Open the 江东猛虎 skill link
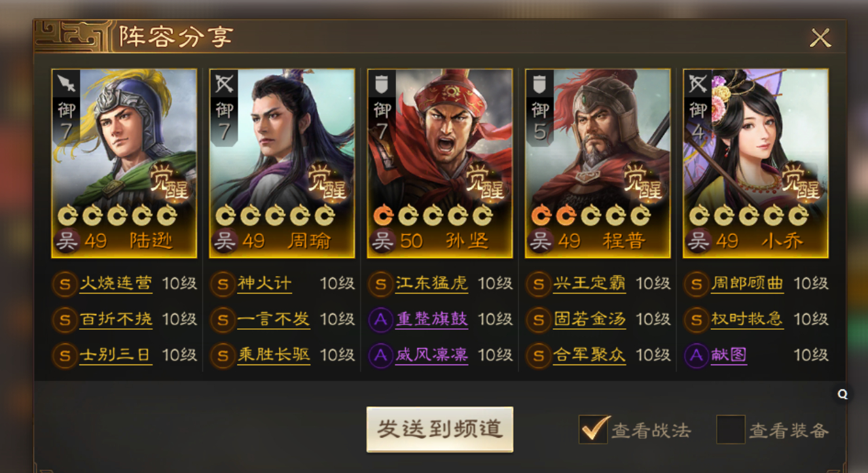 pyautogui.click(x=431, y=284)
